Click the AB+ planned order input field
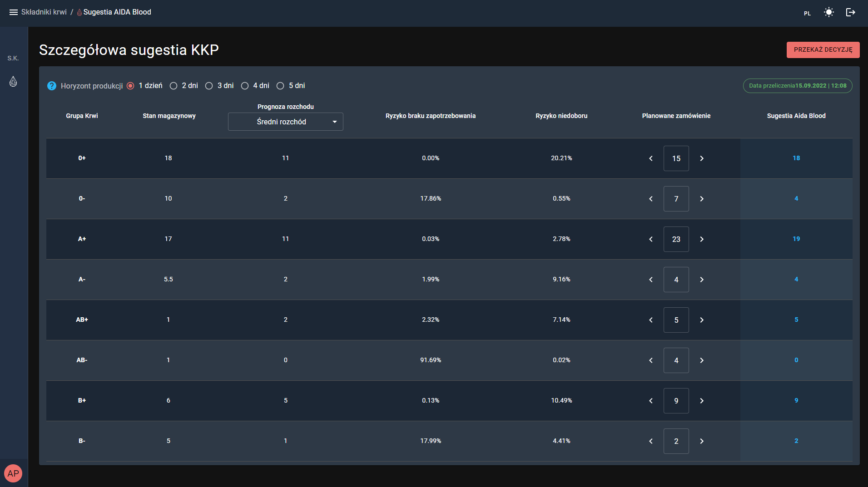This screenshot has height=487, width=868. click(676, 320)
